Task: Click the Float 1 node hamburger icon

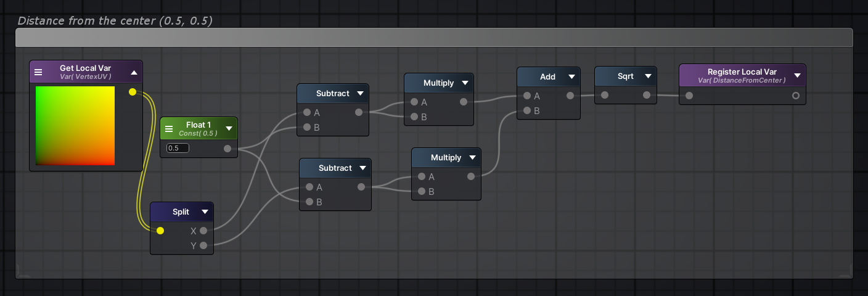Action: (x=169, y=129)
